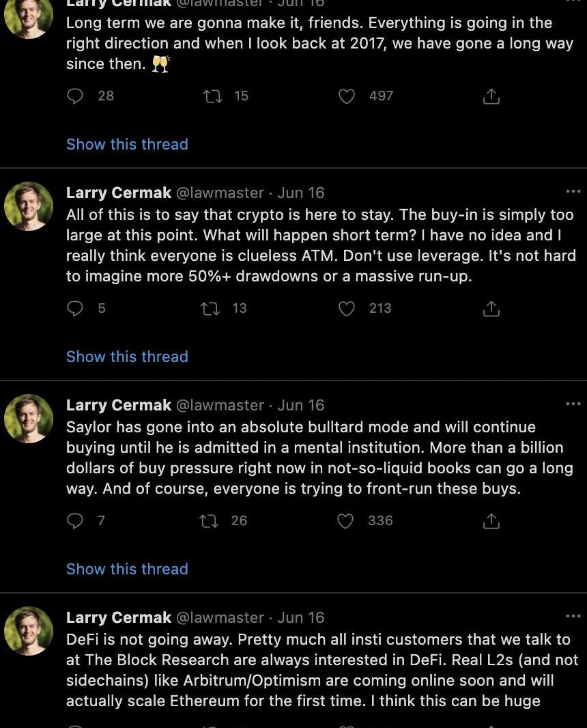Show this thread under the 497-like tweet
Image resolution: width=587 pixels, height=728 pixels.
tap(127, 144)
